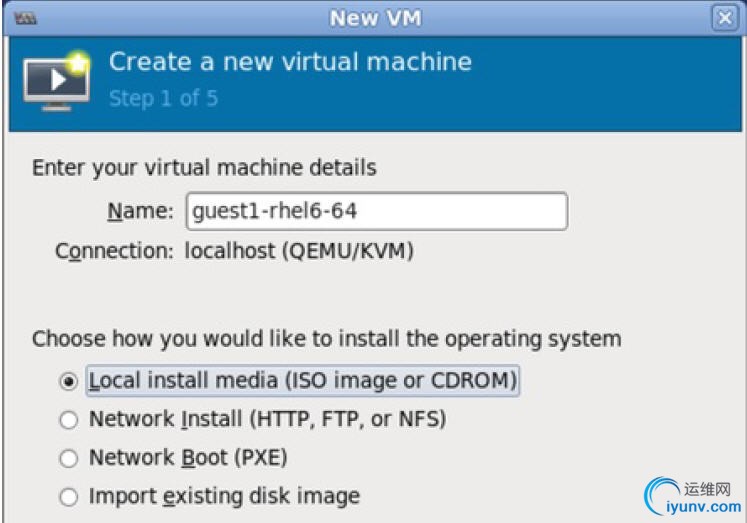
Task: Click the Step 1 of 5 indicator
Action: [x=163, y=99]
